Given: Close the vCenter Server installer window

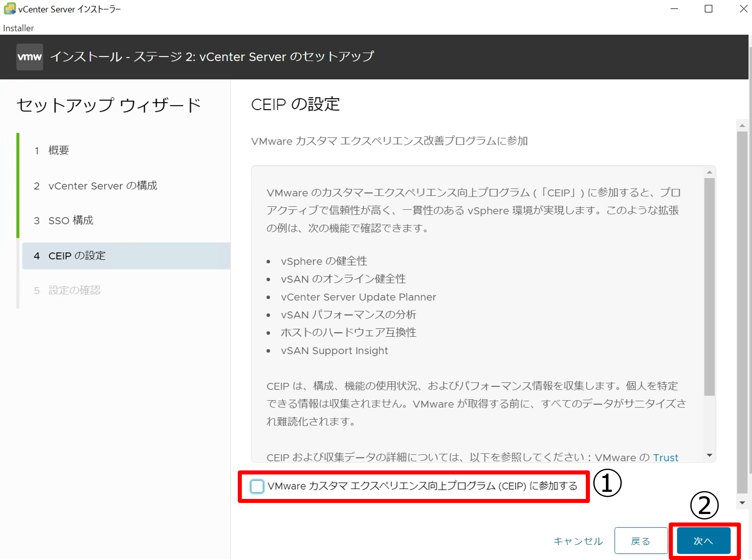Looking at the screenshot, I should [743, 9].
